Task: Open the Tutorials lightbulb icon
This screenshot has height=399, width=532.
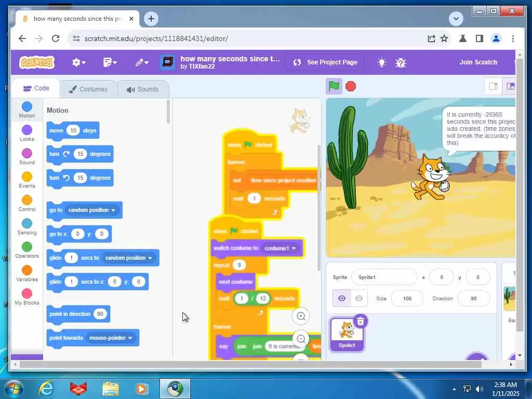Action: (382, 62)
